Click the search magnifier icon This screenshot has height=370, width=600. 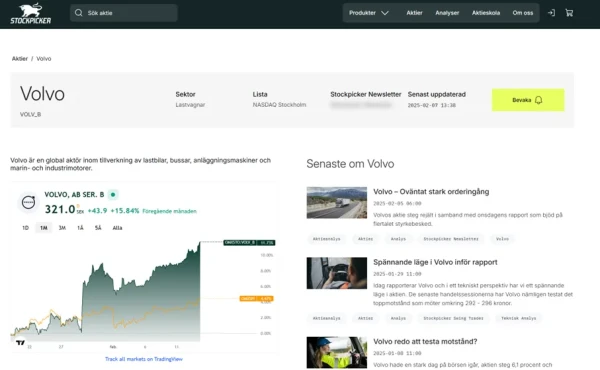click(x=79, y=13)
